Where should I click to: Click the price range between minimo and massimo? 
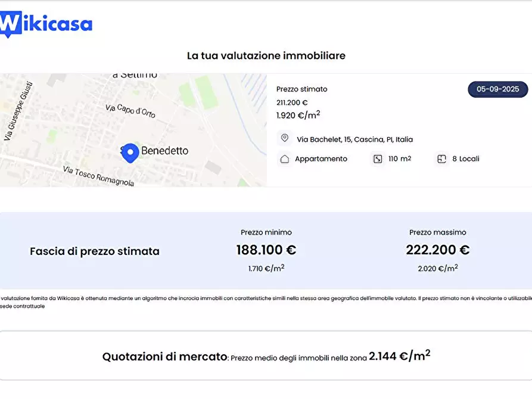click(351, 250)
